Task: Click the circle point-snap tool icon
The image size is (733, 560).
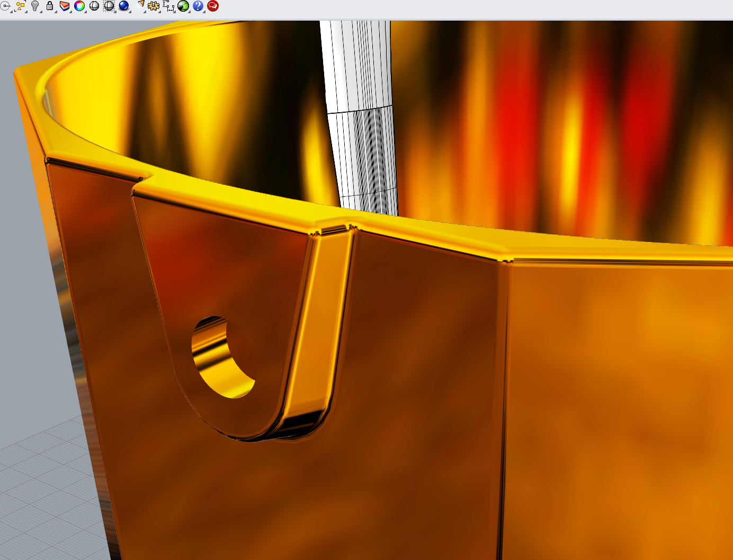Action: 5,6
